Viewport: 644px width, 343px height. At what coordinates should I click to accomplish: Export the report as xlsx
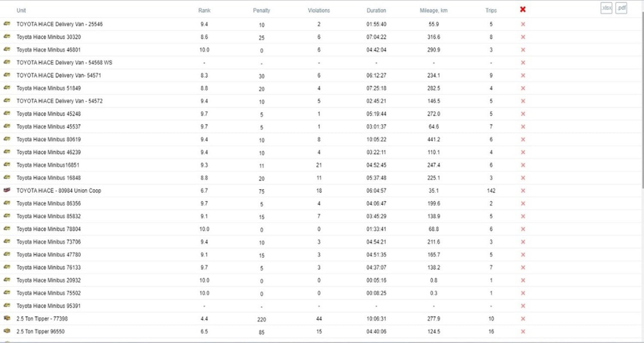coord(606,8)
